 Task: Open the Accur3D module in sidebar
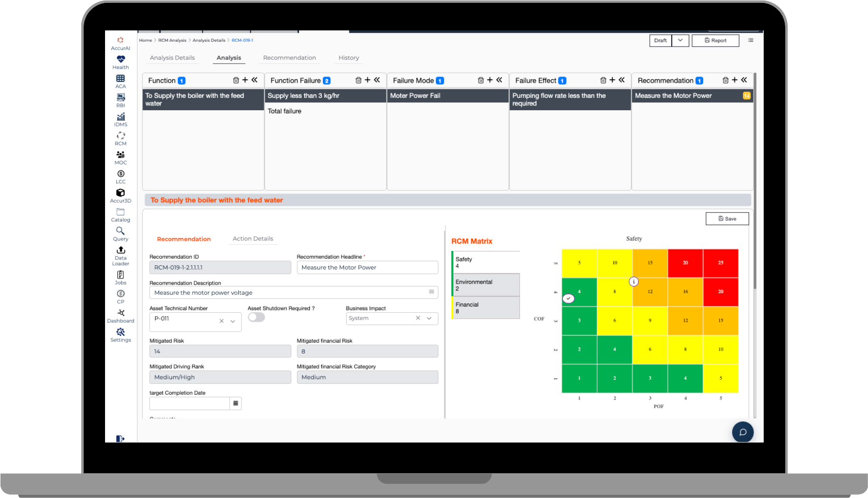(120, 195)
